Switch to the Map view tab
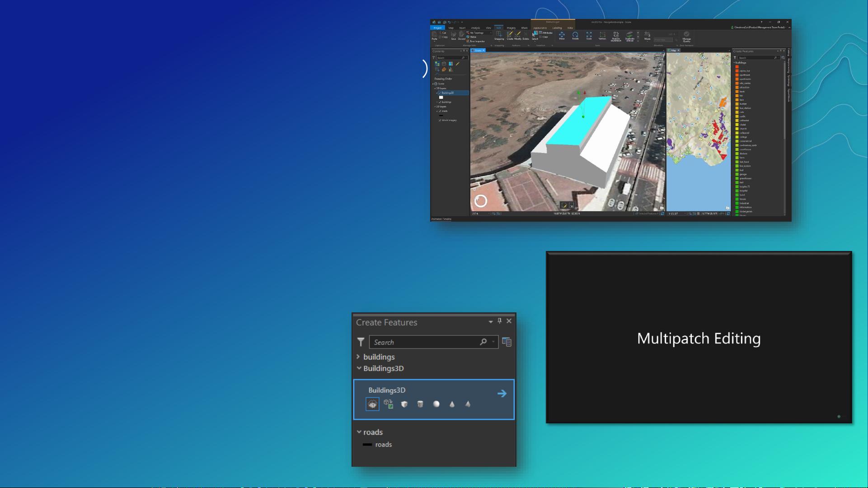 point(673,51)
